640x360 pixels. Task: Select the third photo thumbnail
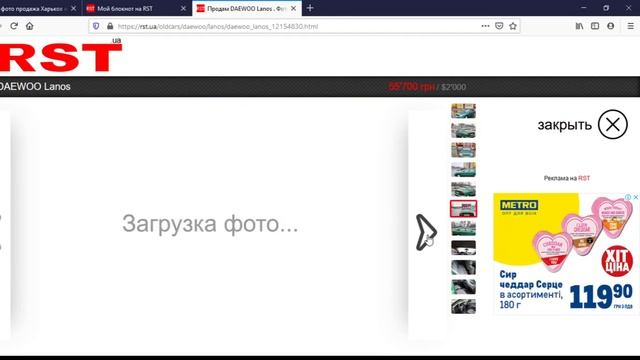463,150
